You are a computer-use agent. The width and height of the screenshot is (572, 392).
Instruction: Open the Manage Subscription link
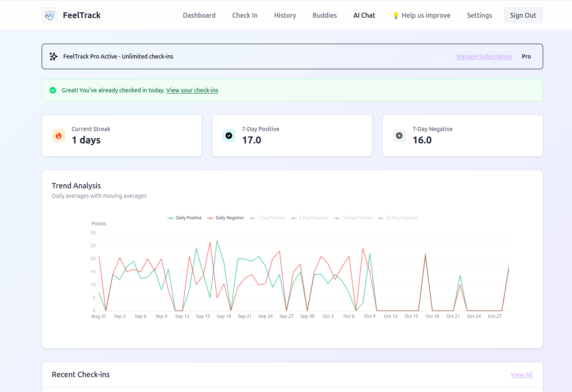(x=484, y=56)
